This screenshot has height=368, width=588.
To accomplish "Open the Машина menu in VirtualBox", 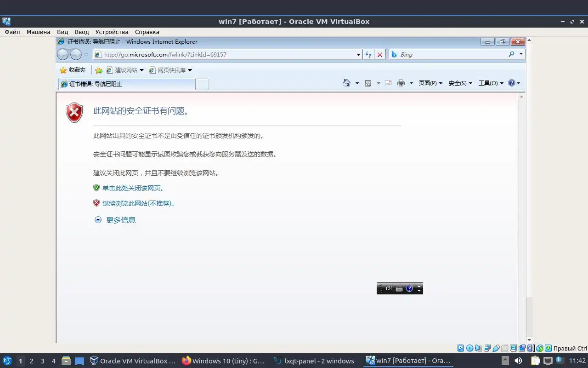I will coord(38,32).
